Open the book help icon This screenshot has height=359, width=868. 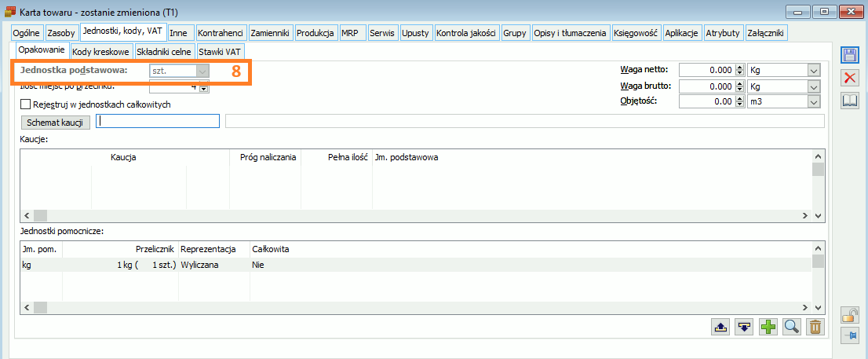pyautogui.click(x=849, y=100)
